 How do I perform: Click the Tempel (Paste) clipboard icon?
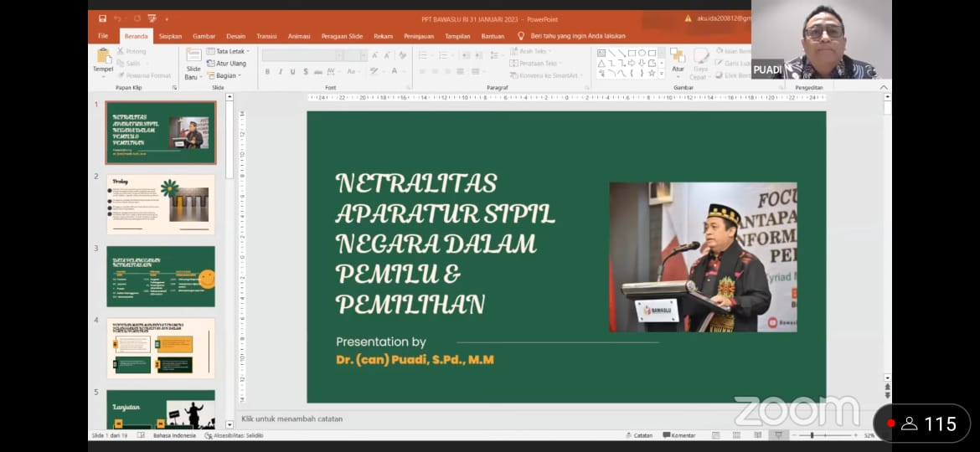coord(103,60)
